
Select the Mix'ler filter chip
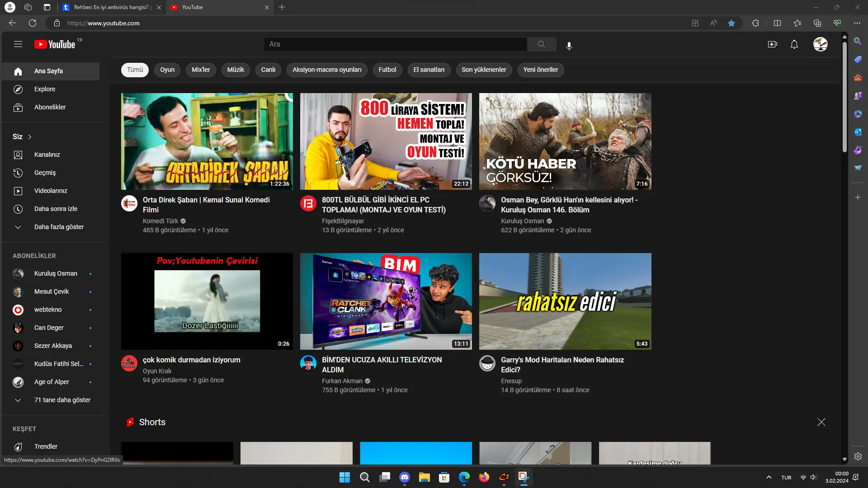(201, 70)
